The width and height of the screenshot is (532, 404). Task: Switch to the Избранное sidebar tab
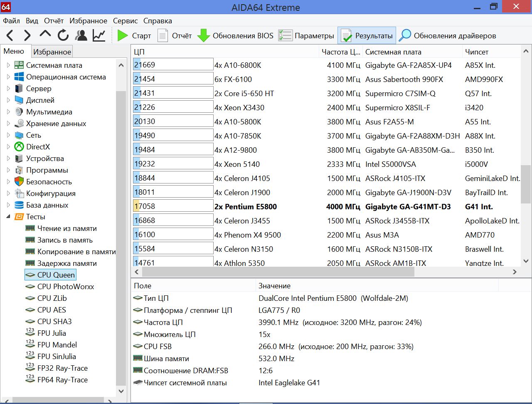52,52
